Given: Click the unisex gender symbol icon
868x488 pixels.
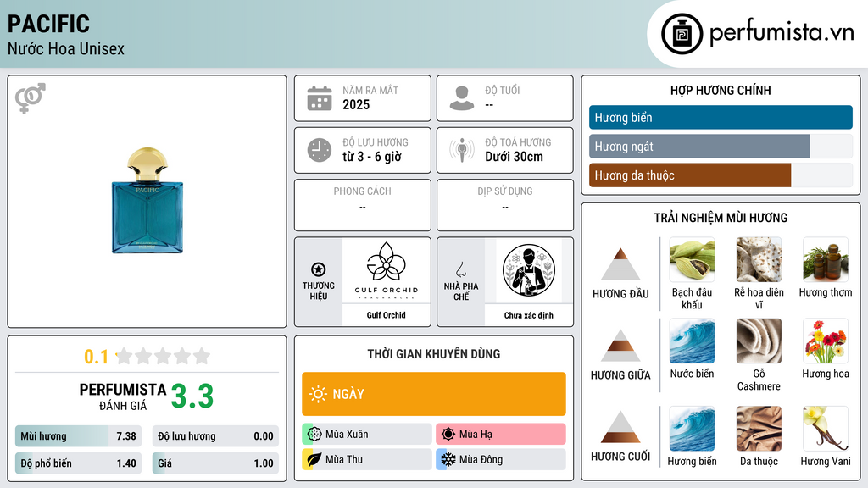Looking at the screenshot, I should (x=31, y=98).
